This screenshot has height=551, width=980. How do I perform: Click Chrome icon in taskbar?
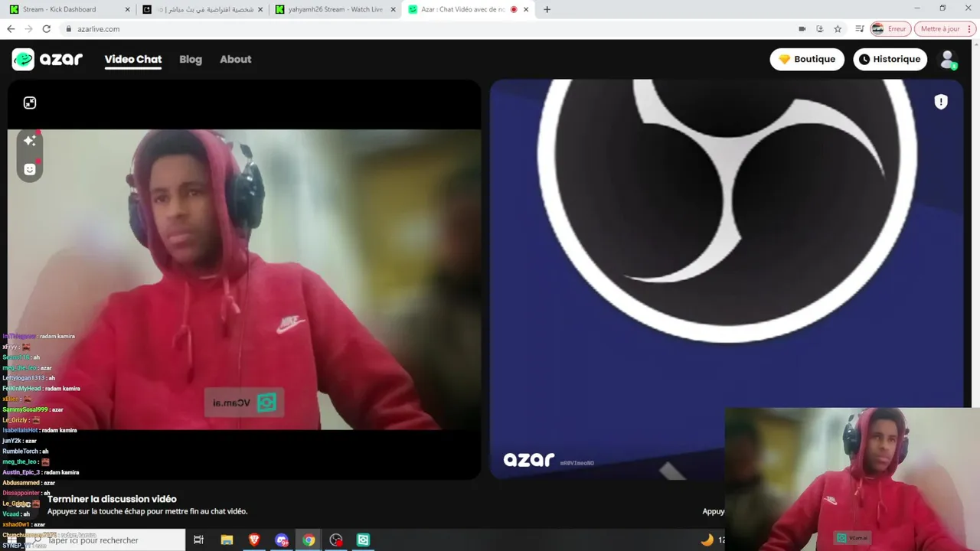[x=308, y=540]
